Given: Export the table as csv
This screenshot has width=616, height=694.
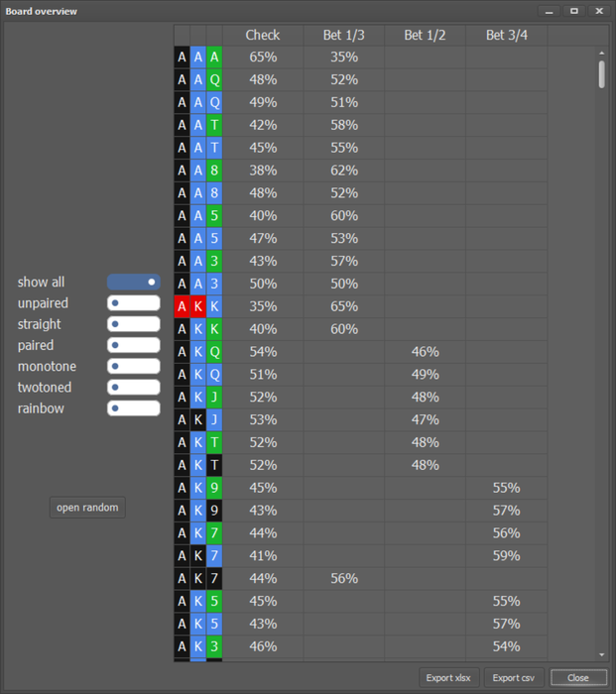Looking at the screenshot, I should (514, 677).
